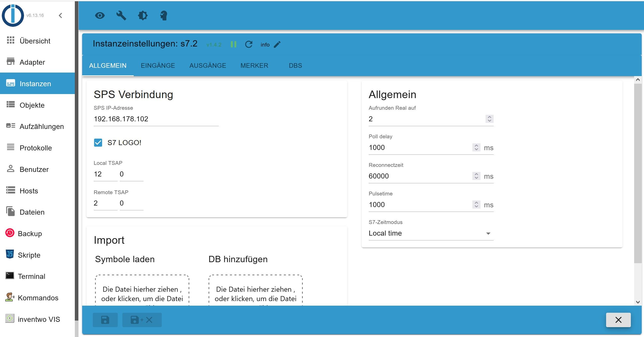Click the eye visibility icon in top toolbar
Image resolution: width=644 pixels, height=337 pixels.
pos(100,16)
